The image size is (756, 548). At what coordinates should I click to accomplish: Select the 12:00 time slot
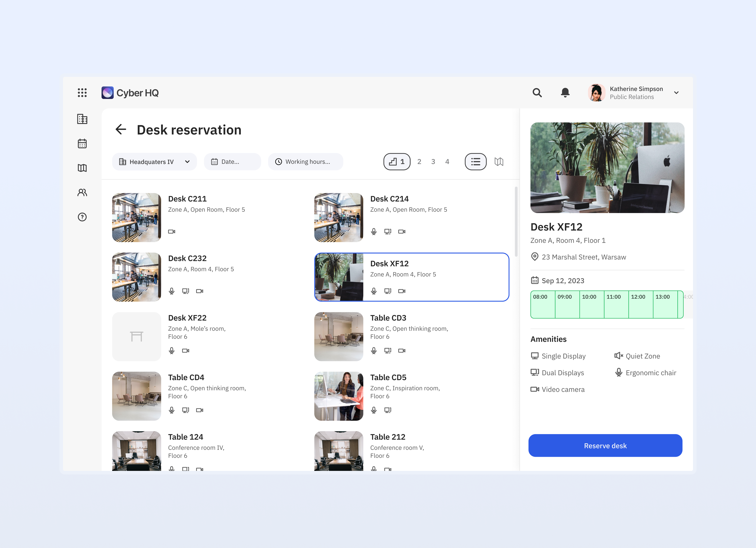[641, 304]
